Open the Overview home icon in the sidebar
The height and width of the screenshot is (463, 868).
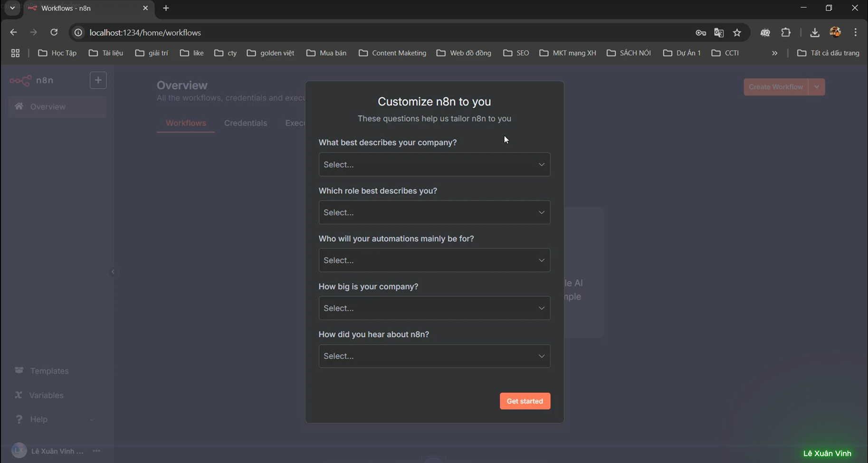pos(19,106)
